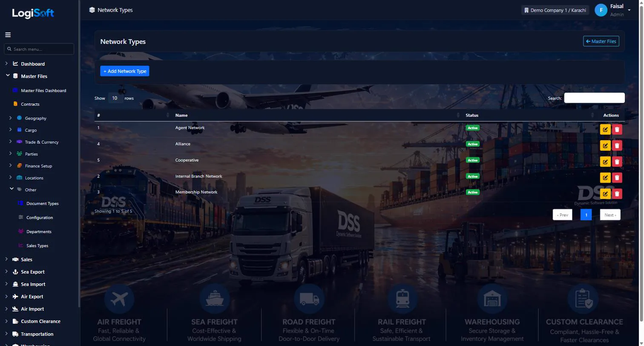The image size is (644, 346).
Task: Expand the Sea Export menu
Action: [32, 272]
